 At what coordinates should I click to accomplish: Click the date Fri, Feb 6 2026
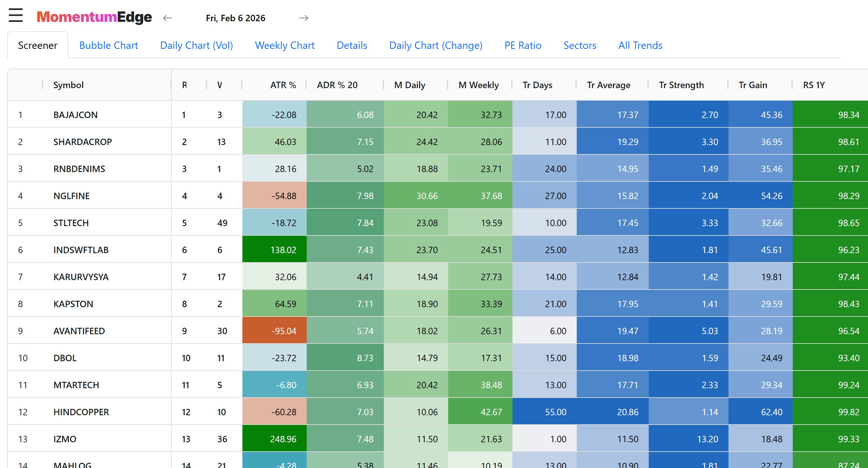(236, 18)
